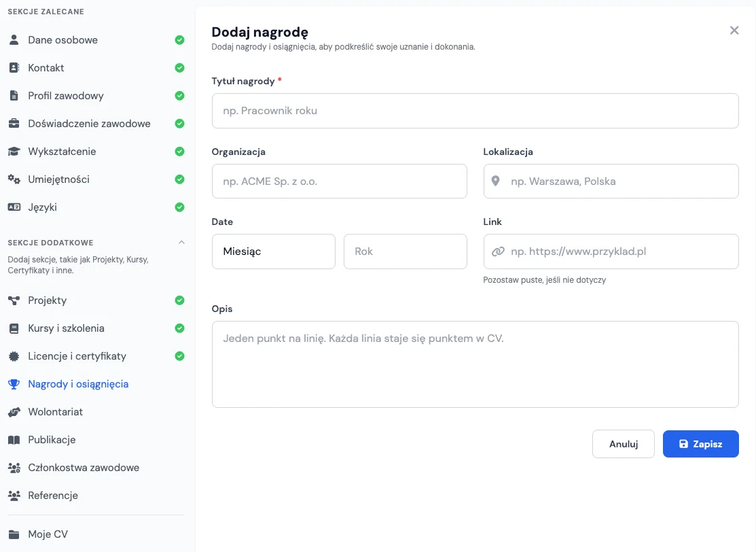Click into the Organizacja field

pyautogui.click(x=339, y=182)
